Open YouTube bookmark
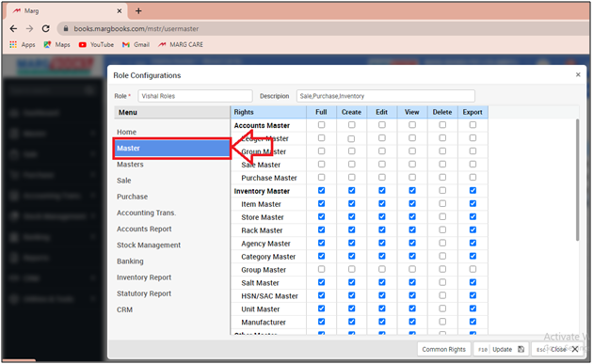Screen dimensions: 593x364 coord(96,44)
